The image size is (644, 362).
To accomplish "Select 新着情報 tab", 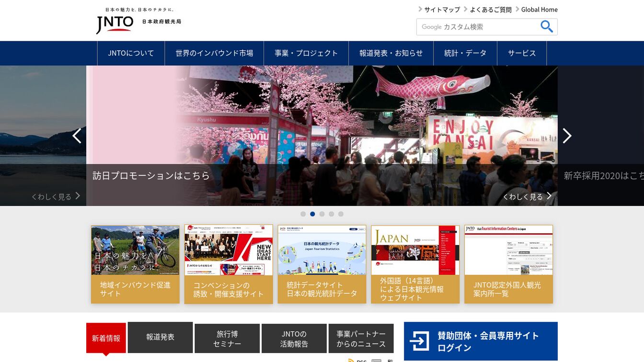I will coord(106,338).
